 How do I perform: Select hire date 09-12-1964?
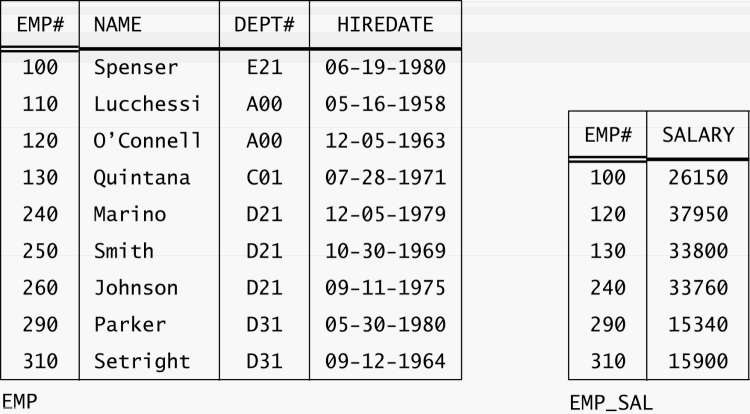coord(385,360)
